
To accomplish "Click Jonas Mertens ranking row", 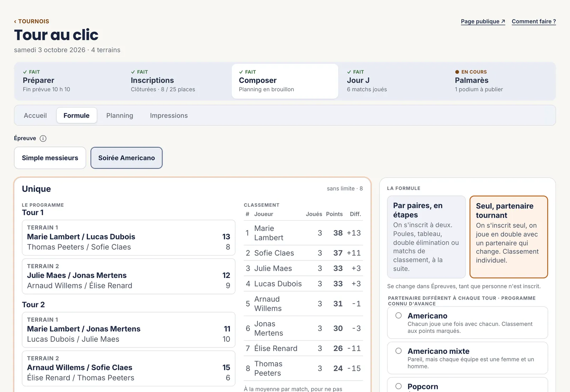I will pos(303,328).
